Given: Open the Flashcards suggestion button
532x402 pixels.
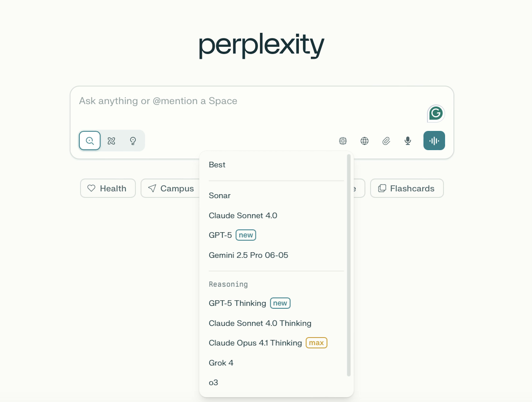Looking at the screenshot, I should click(x=407, y=188).
